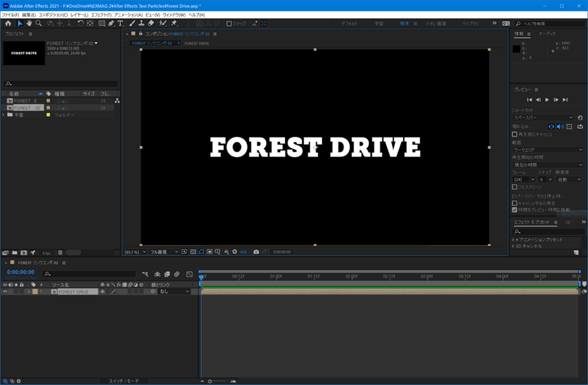
Task: Select the Horizontal Type tool
Action: tap(120, 24)
